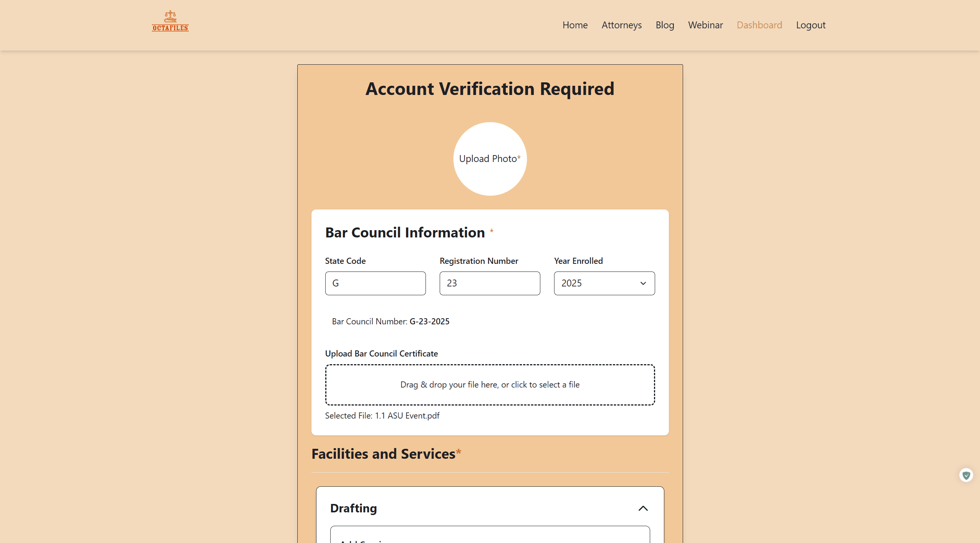The width and height of the screenshot is (980, 543).
Task: Click the Selected File name 1.1 ASU Event.pdf
Action: (382, 415)
